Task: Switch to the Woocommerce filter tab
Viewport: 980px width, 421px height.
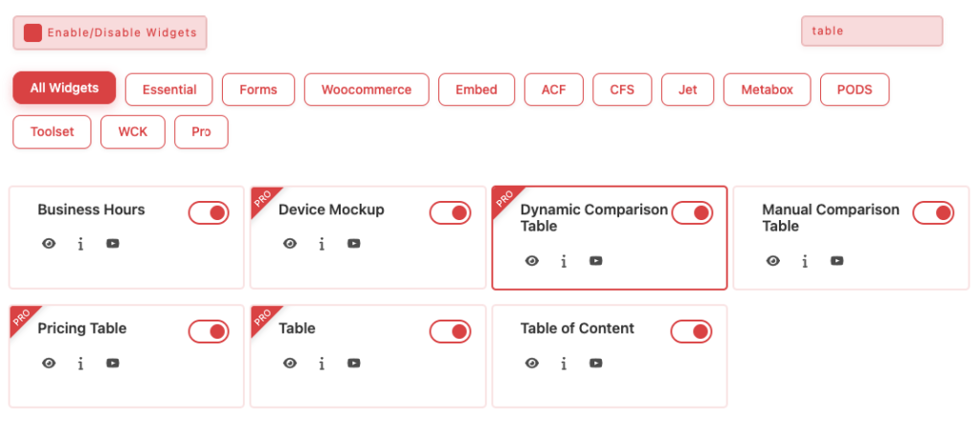Action: [367, 90]
